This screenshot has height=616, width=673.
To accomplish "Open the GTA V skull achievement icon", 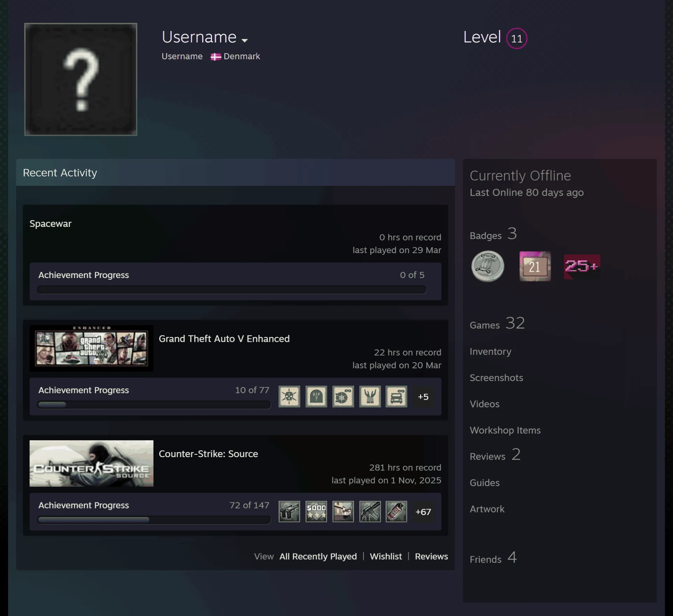I will point(289,397).
